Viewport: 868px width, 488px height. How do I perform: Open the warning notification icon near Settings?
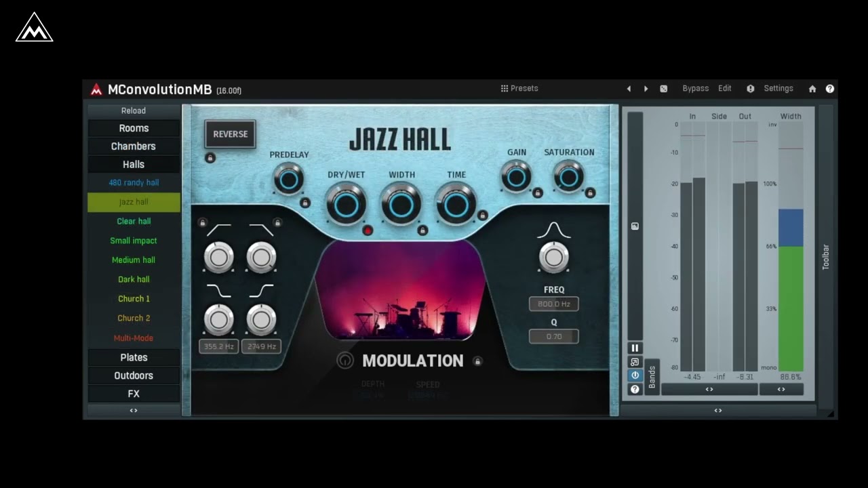coord(751,89)
